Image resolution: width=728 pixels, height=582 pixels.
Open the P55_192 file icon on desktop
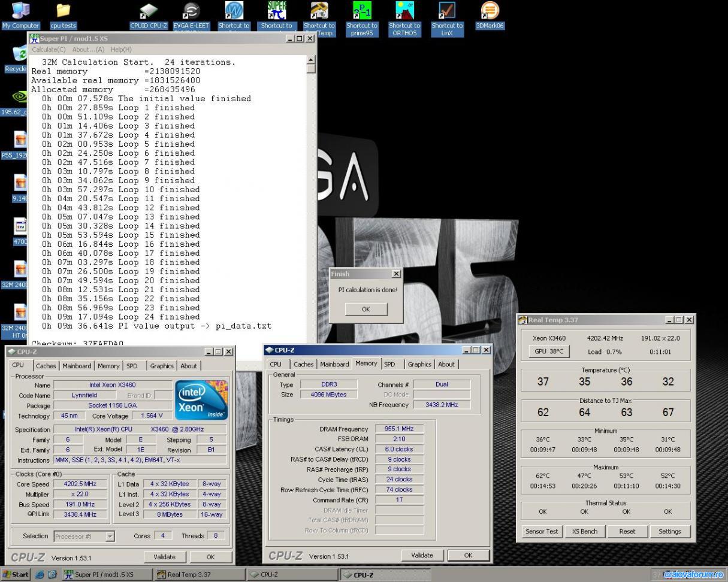pos(20,140)
